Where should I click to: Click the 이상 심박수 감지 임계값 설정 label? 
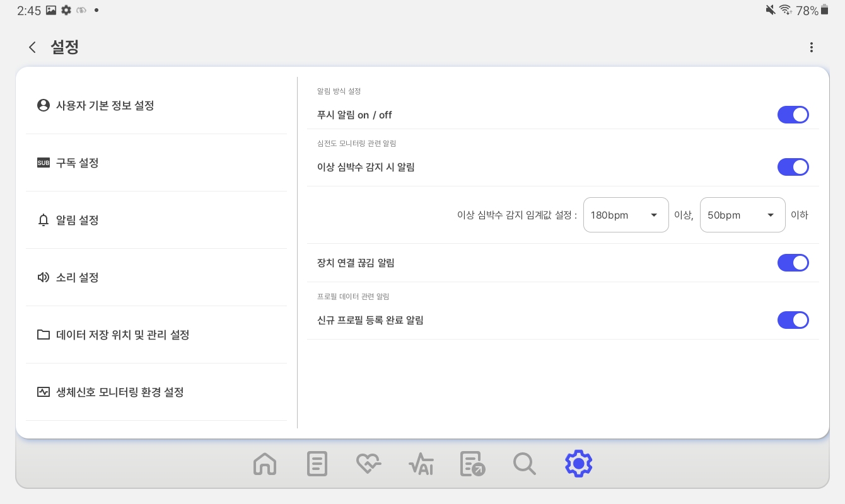coord(517,215)
